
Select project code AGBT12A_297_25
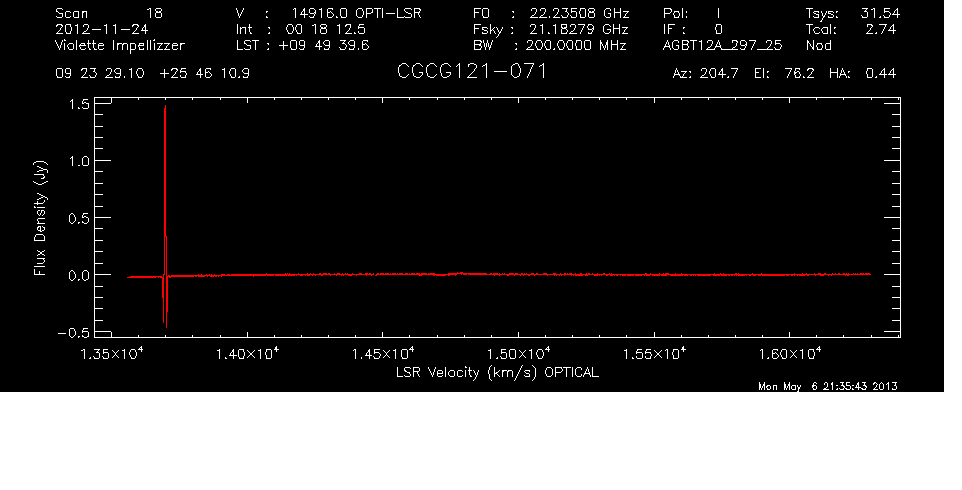click(722, 45)
